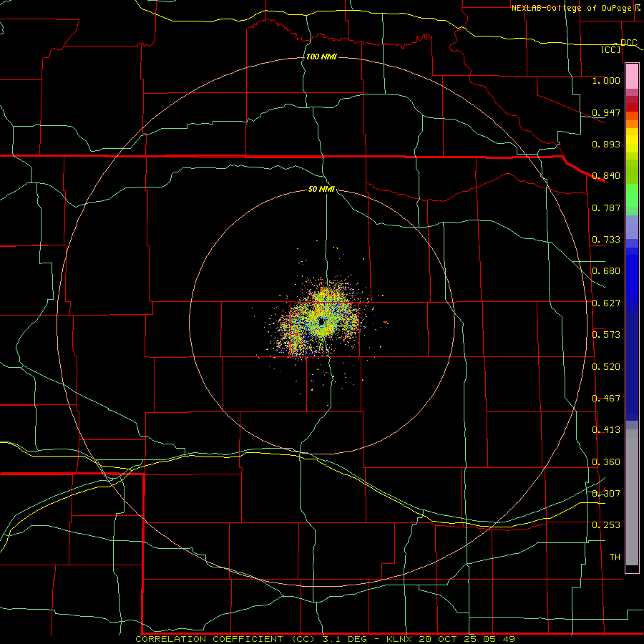Image resolution: width=644 pixels, height=644 pixels.
Task: Click the light green segment of color bar
Action: [632, 195]
